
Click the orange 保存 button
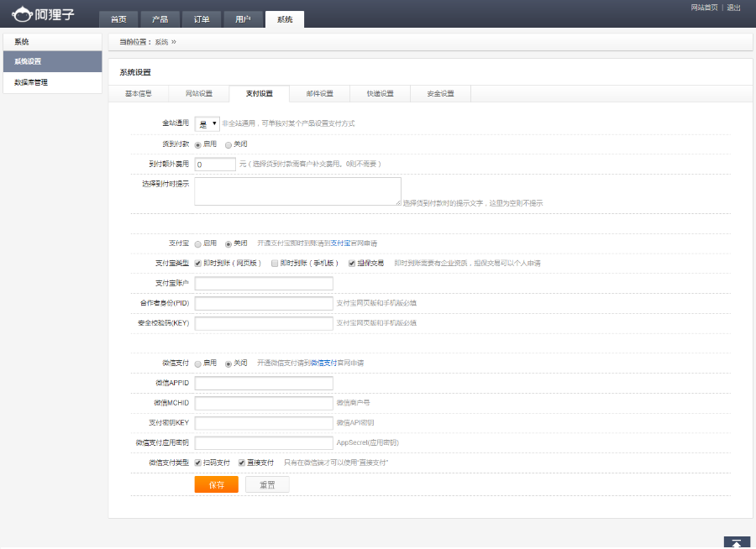coord(217,485)
